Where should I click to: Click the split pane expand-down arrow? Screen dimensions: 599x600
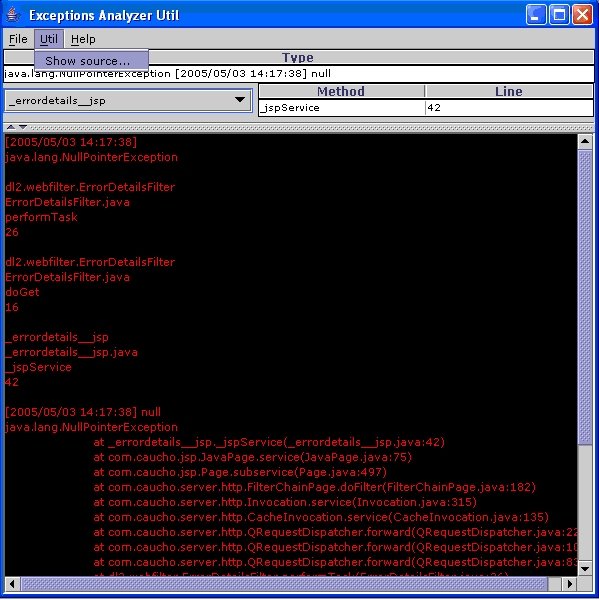pos(23,127)
